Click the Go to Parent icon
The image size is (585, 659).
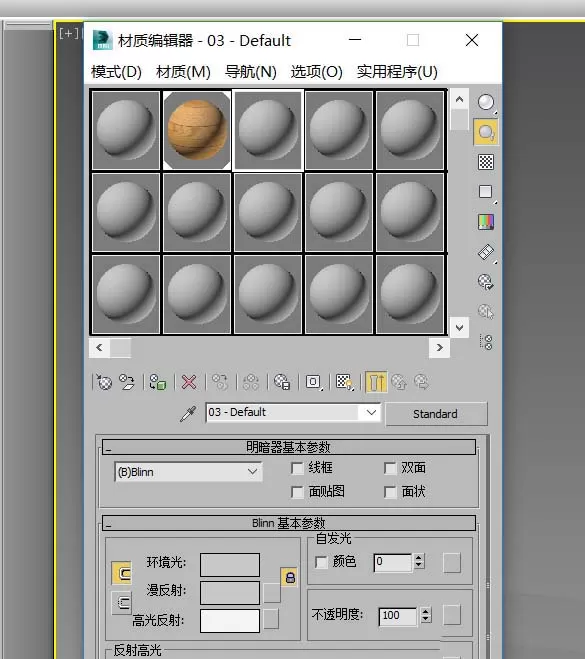399,382
